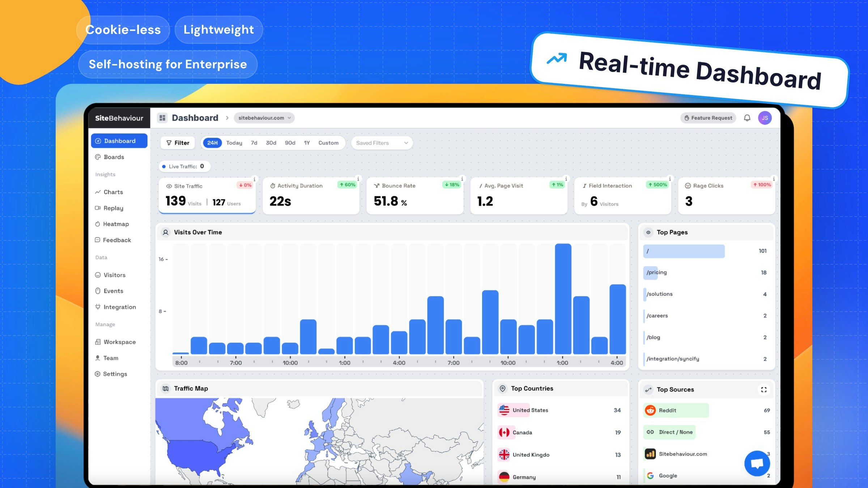The image size is (868, 488).
Task: Click the SiteBehaviour logo
Action: coord(119,118)
